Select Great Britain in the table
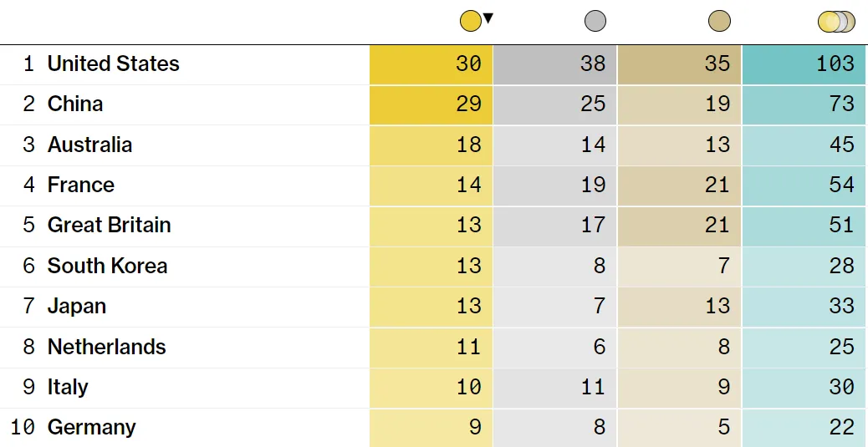 [109, 225]
